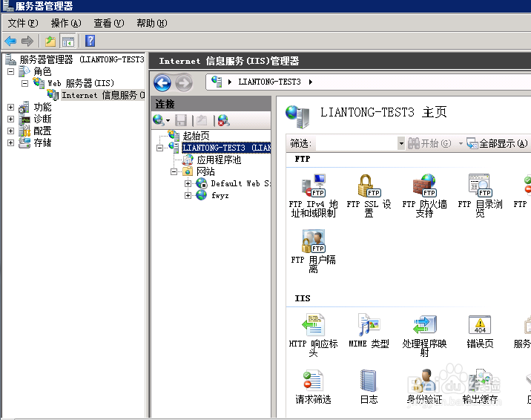Click the save disk icon in 连接 toolbar

(x=181, y=120)
